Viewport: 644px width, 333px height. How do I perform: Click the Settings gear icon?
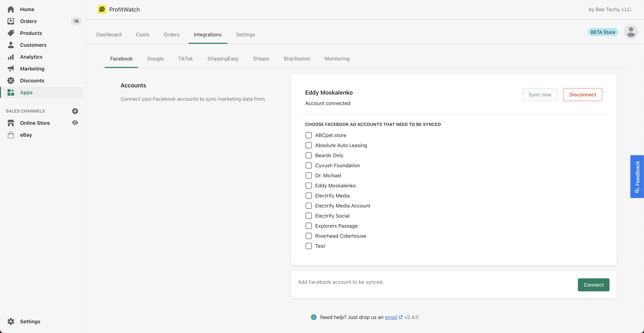click(x=11, y=321)
